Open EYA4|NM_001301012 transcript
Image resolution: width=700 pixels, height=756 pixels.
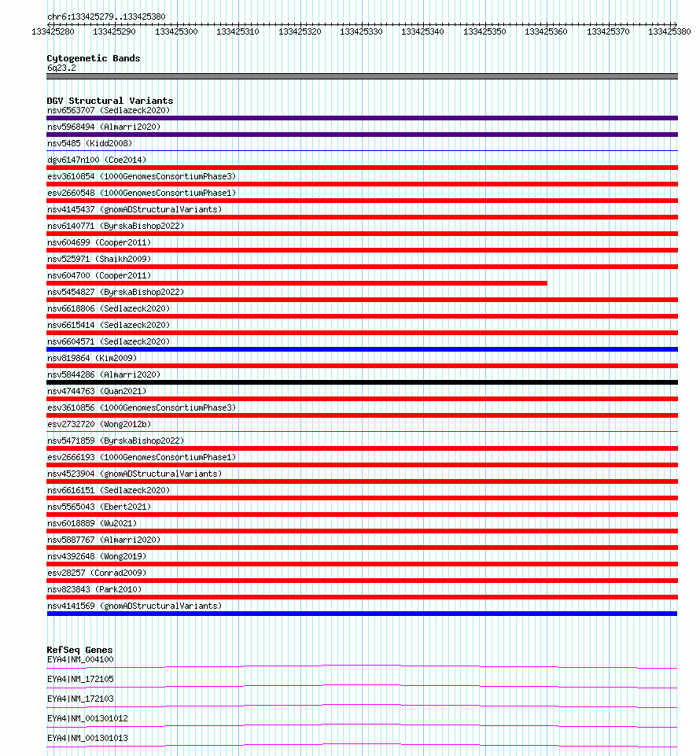click(87, 718)
